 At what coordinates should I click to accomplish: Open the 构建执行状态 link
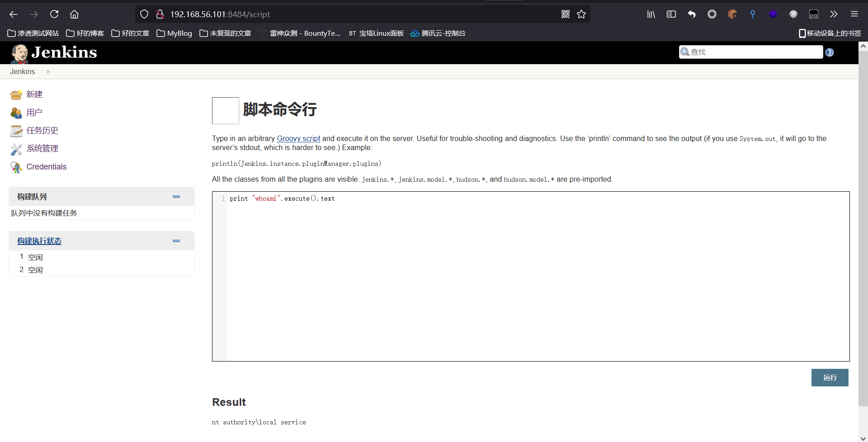coord(39,241)
